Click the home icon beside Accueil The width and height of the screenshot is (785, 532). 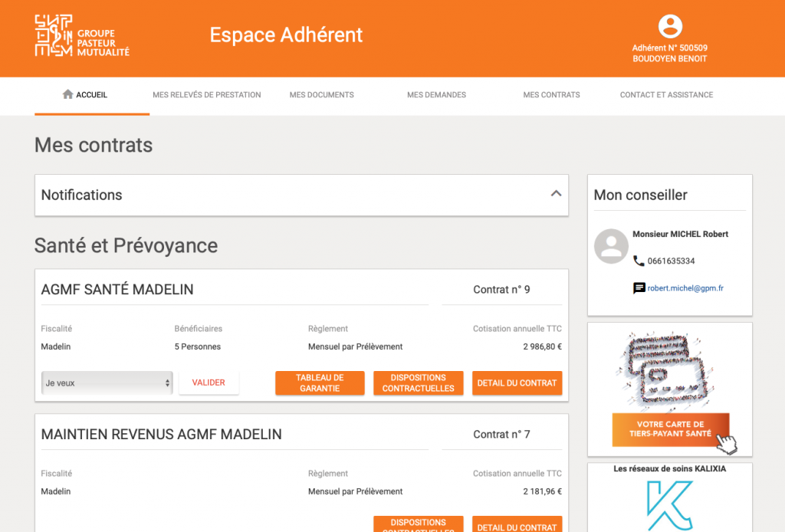pyautogui.click(x=67, y=94)
